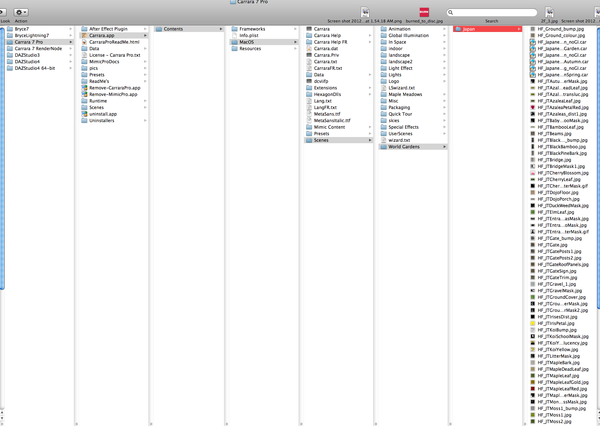Screen dimensions: 600x426
Task: Click the dcvlifp executable icon
Action: [x=309, y=81]
